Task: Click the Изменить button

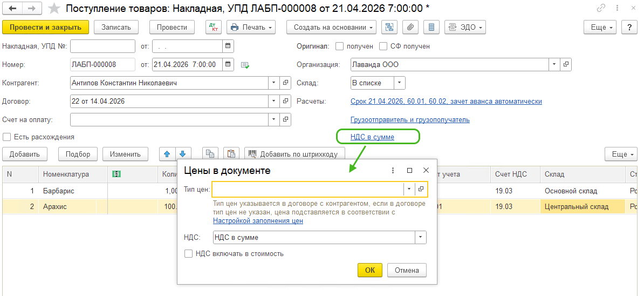Action: coord(125,154)
